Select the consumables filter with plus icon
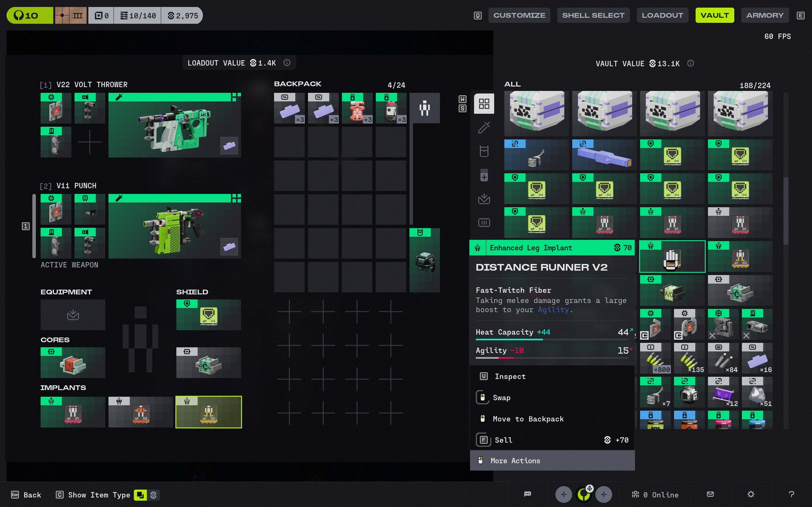The image size is (812, 507). tap(484, 175)
